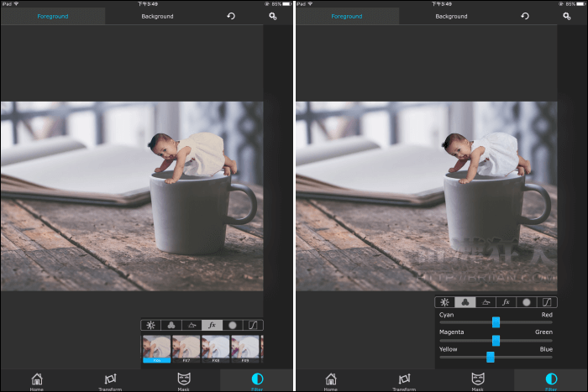588x392 pixels.
Task: Choose the vignette circle icon in the left screen
Action: point(233,325)
